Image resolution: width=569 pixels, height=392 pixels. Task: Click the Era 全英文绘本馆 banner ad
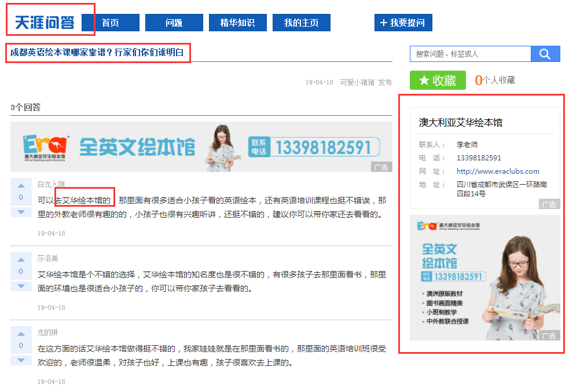[x=201, y=146]
